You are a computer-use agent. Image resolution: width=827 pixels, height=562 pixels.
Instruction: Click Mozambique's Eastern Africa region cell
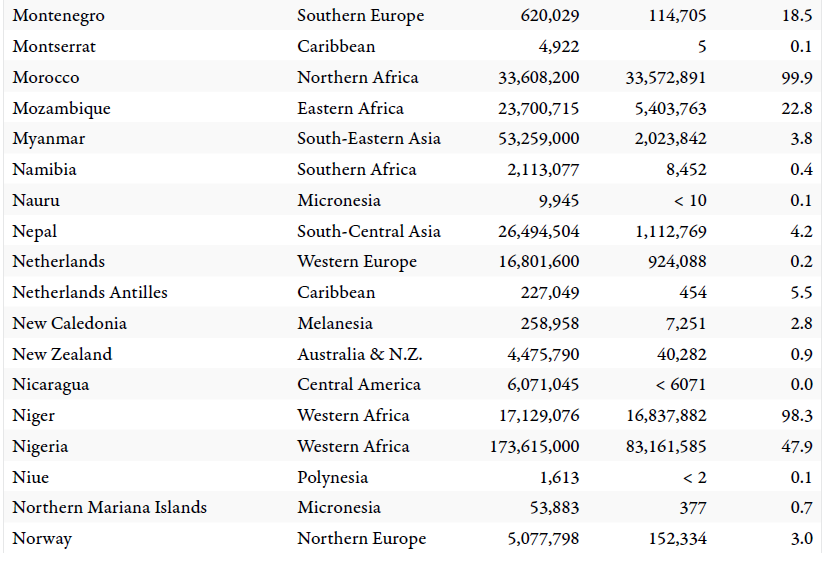click(350, 108)
